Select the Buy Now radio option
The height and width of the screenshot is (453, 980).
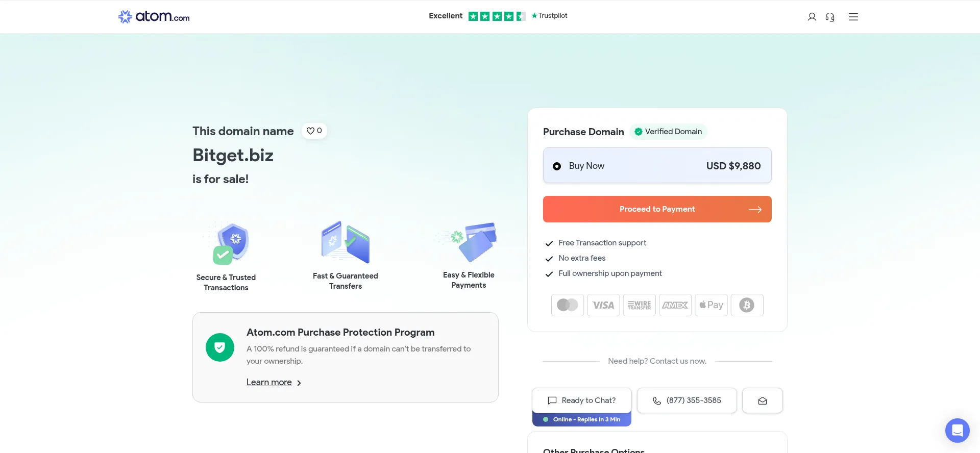pos(557,166)
